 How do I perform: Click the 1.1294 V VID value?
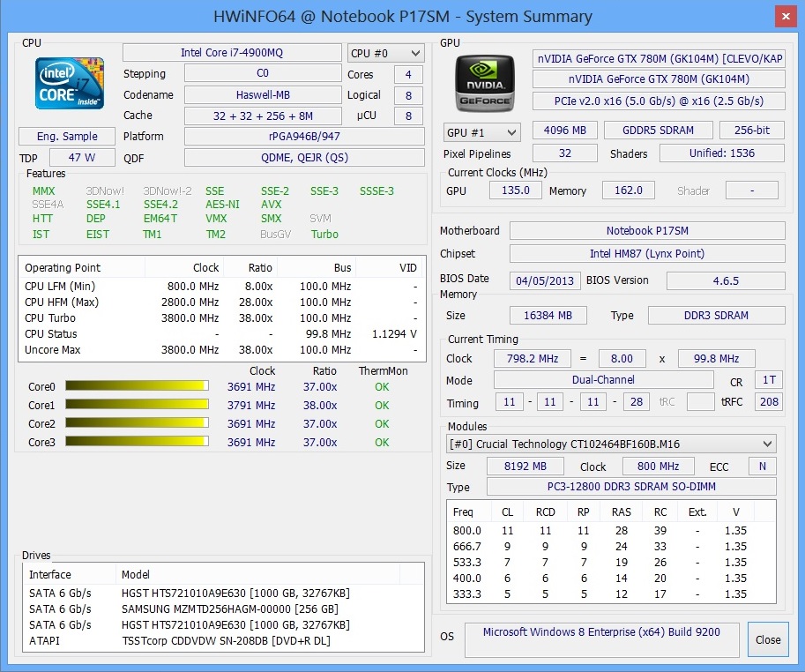coord(394,333)
